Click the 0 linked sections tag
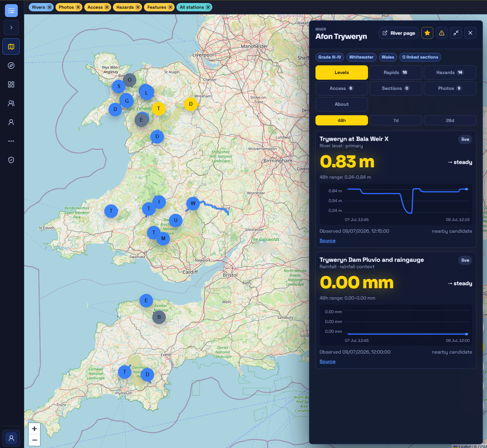This screenshot has width=487, height=448. (420, 57)
